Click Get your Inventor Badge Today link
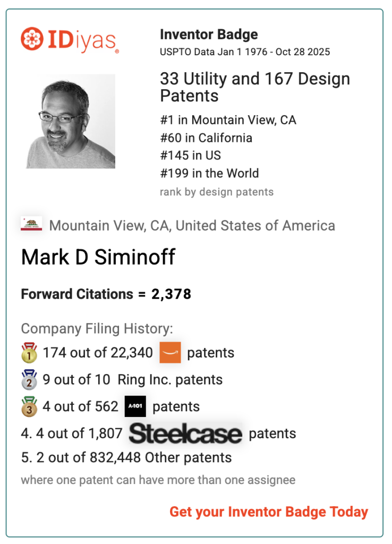Screen dimensions: 392x544 [268, 512]
